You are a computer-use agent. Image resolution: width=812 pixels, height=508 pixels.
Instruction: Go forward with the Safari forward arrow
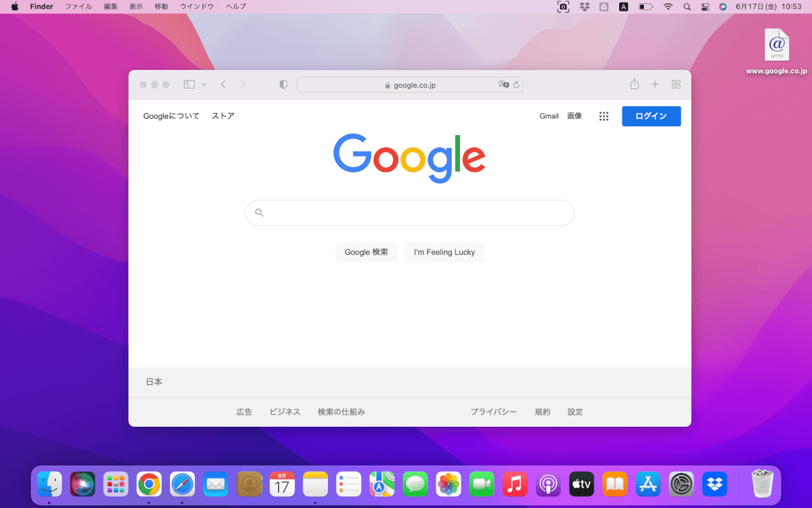[x=243, y=84]
